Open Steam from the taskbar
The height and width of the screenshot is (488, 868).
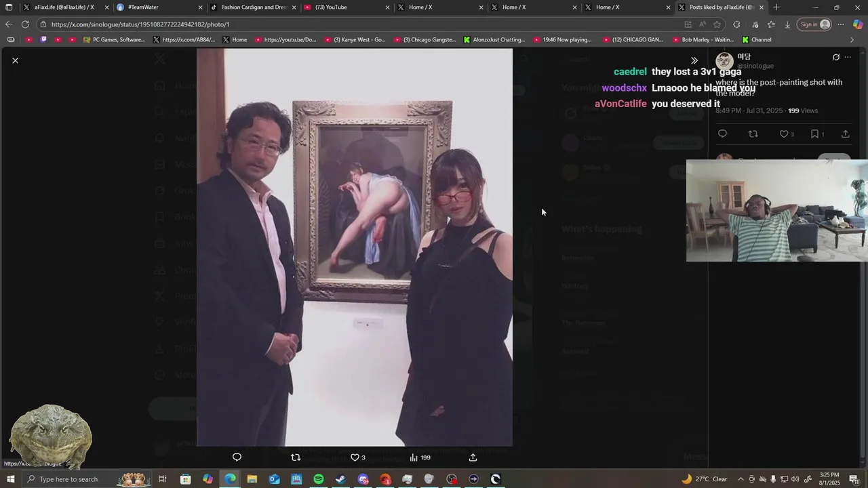(x=340, y=479)
